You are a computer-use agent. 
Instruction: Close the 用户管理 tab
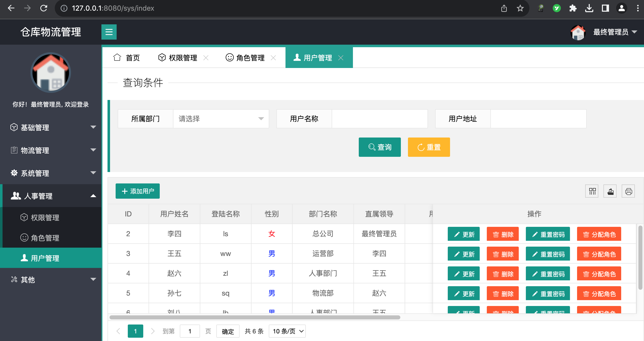(341, 58)
